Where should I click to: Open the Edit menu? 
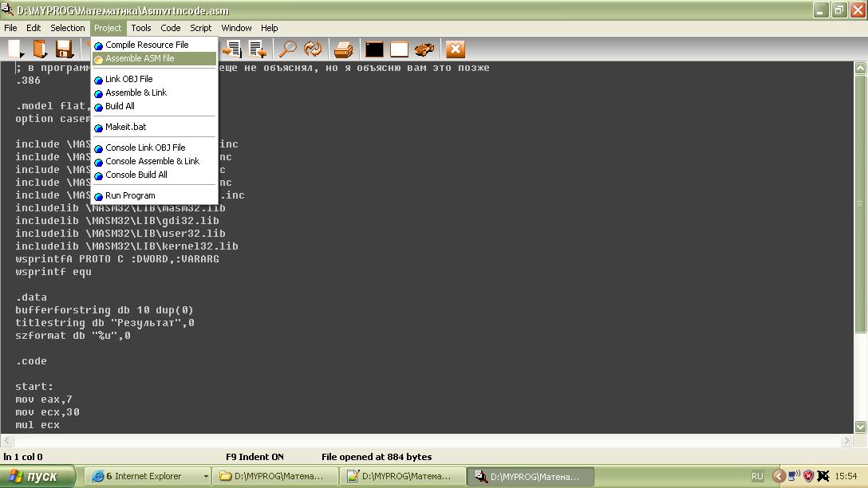(x=34, y=28)
